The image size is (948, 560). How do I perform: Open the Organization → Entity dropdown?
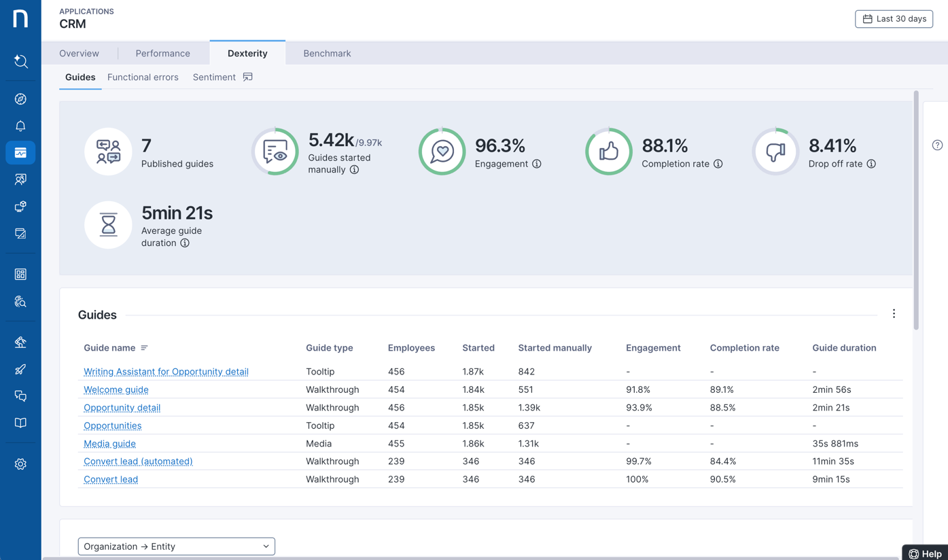(x=176, y=546)
